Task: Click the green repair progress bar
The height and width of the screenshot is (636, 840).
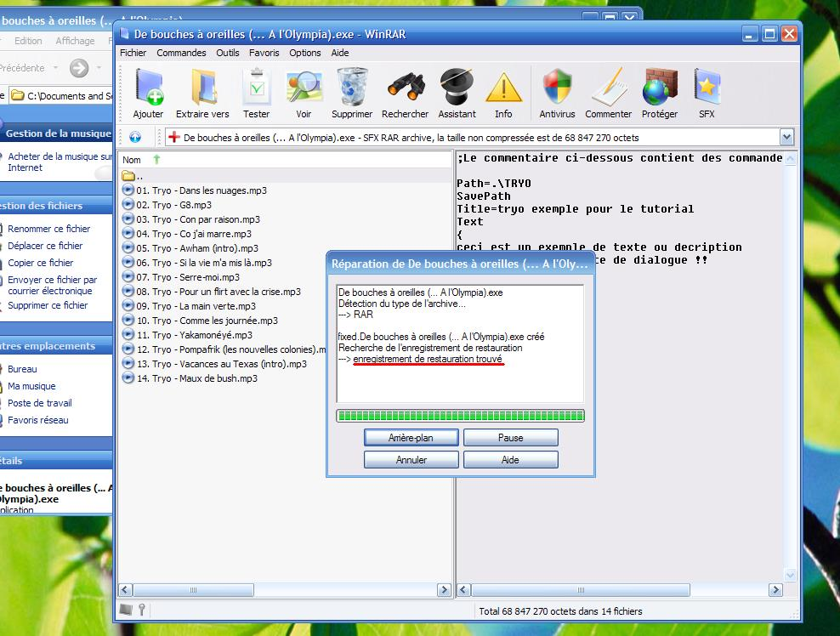Action: click(460, 416)
